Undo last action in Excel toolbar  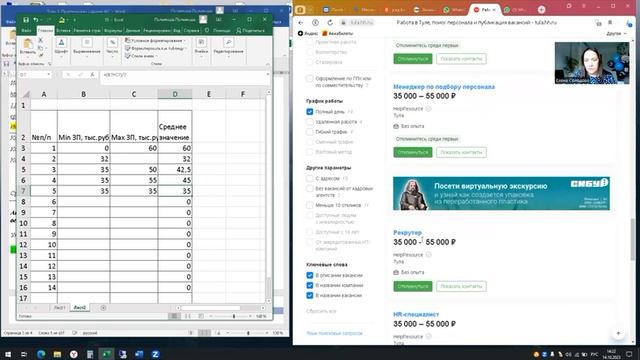[36, 20]
